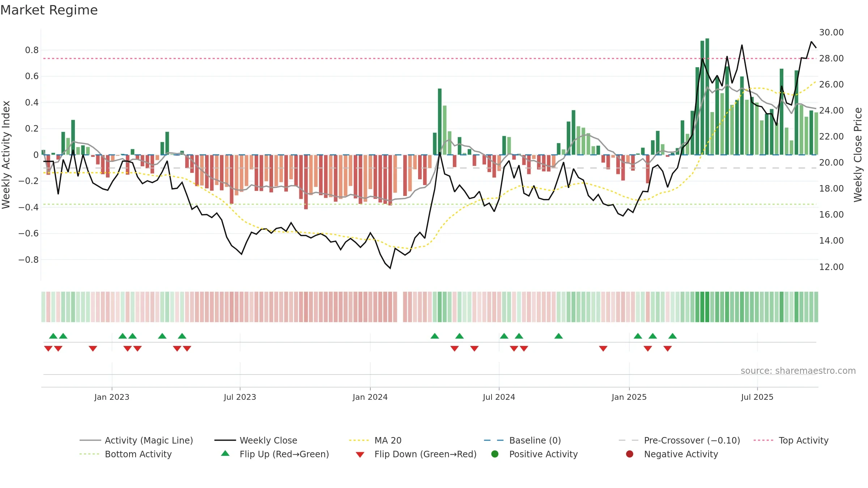Click the black Weekly Close line swatch
Viewport: 868px width, 488px height.
225,440
